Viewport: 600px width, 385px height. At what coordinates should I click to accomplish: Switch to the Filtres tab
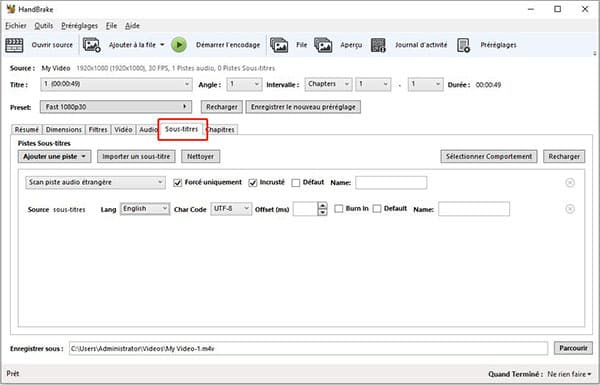click(98, 130)
